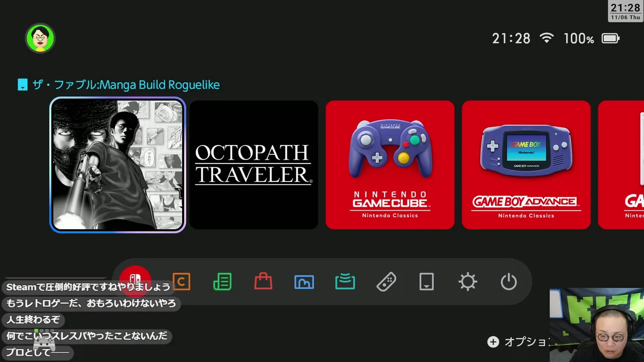Viewport: 644px width, 362px height.
Task: Click the streamer webcam overlay
Action: pyautogui.click(x=597, y=325)
